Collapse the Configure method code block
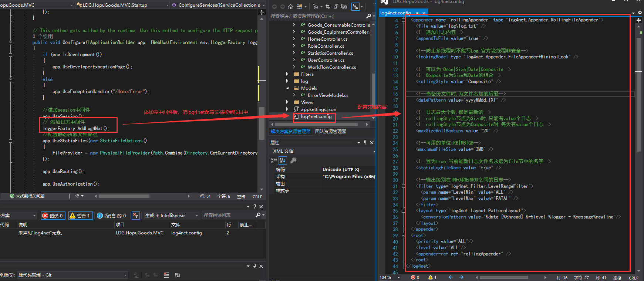 point(10,43)
